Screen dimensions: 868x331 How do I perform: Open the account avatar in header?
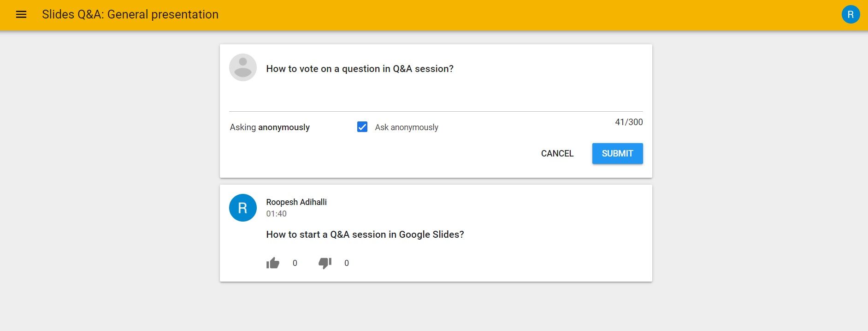pos(850,14)
